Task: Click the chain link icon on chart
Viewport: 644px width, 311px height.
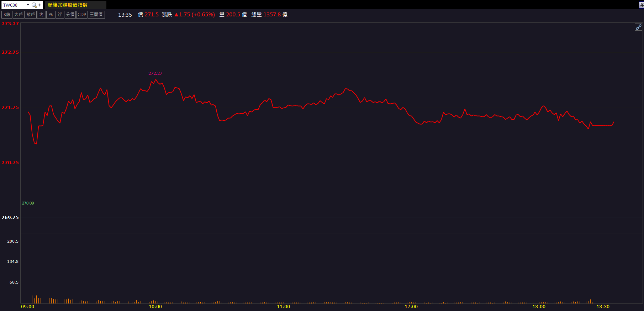Action: tap(638, 27)
